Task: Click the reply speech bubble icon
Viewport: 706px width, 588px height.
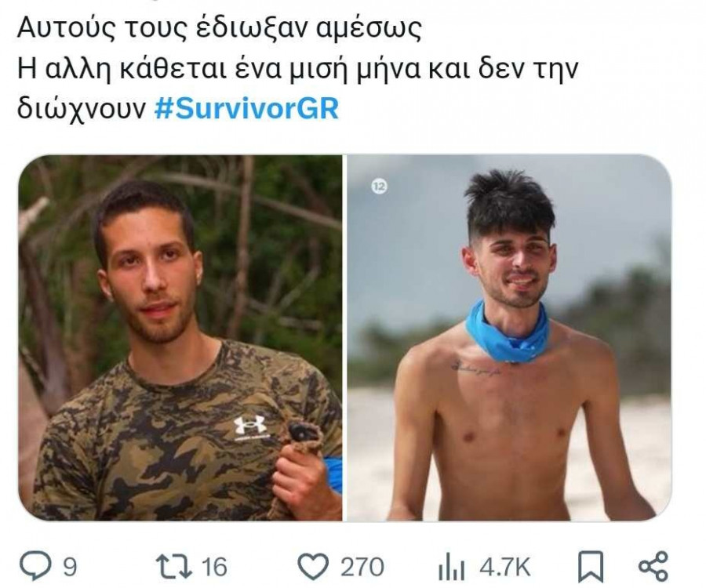Action: pyautogui.click(x=35, y=565)
